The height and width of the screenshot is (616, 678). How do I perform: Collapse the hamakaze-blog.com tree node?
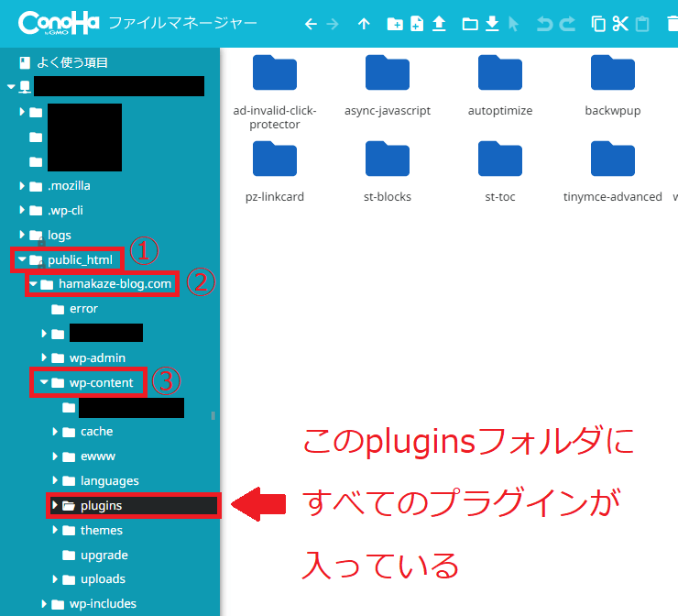pyautogui.click(x=33, y=284)
